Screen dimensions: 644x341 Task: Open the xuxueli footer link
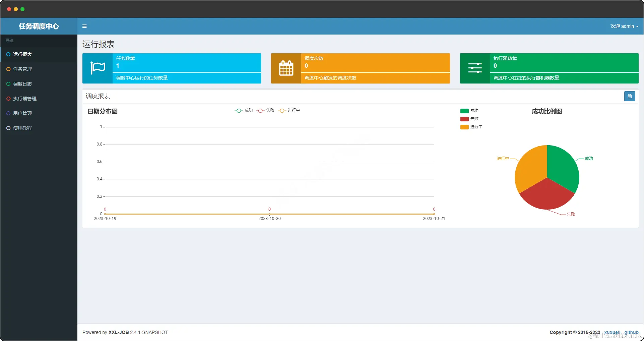point(612,332)
